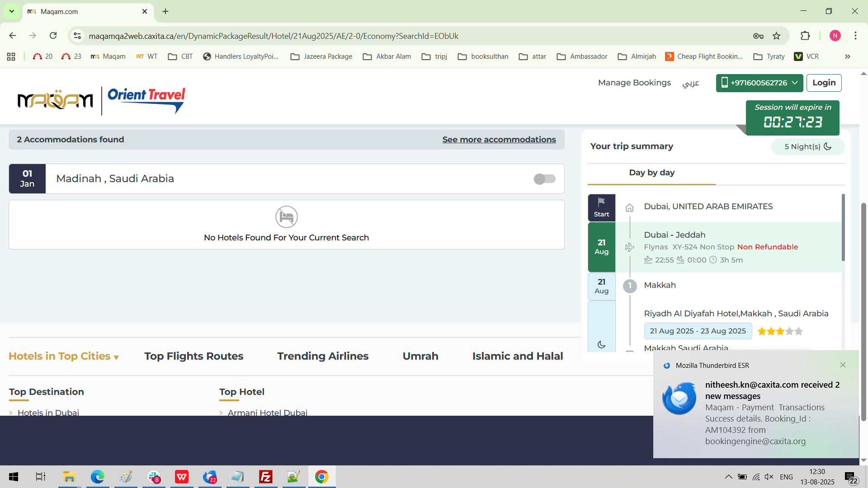Select the Day by day tab
868x488 pixels.
[x=651, y=173]
